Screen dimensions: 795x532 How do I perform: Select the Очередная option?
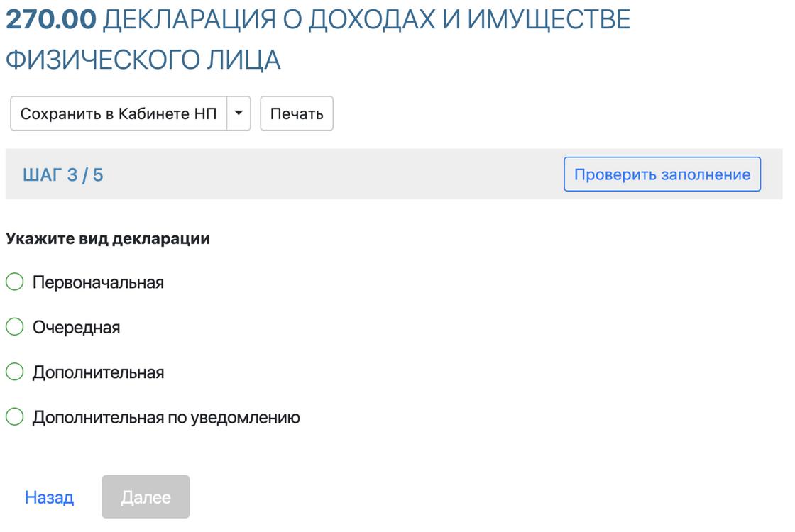point(13,327)
